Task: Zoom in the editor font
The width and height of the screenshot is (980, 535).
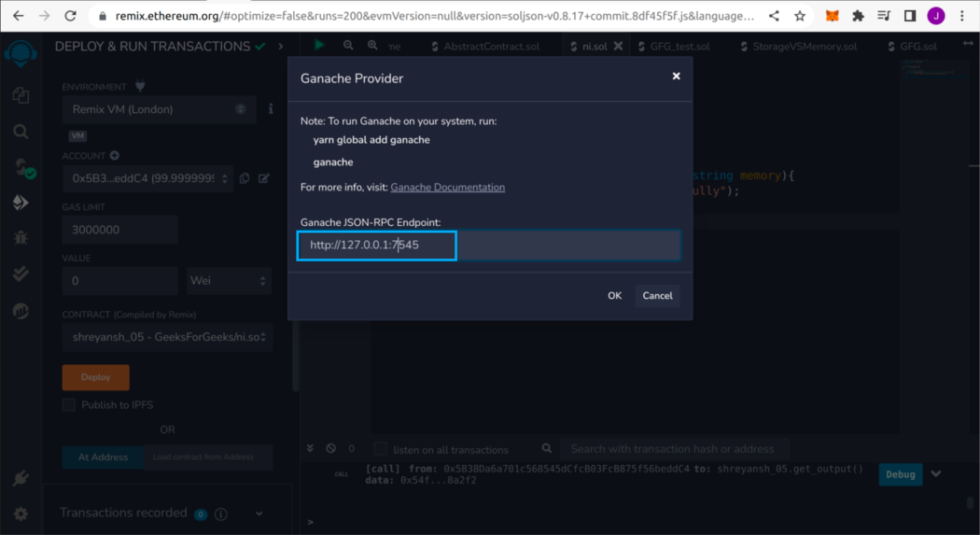Action: click(x=372, y=45)
